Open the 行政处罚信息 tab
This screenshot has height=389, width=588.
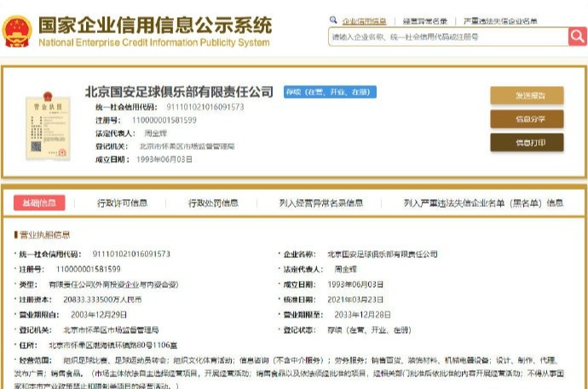213,203
